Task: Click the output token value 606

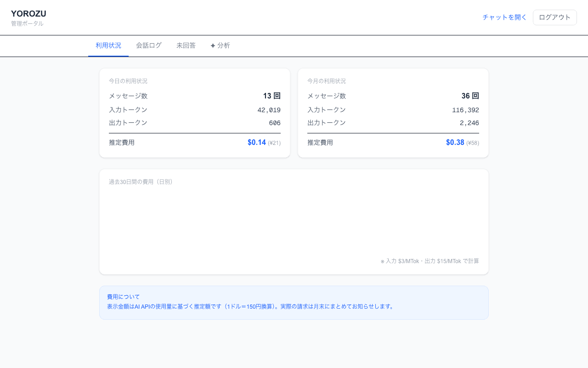Action: (275, 123)
